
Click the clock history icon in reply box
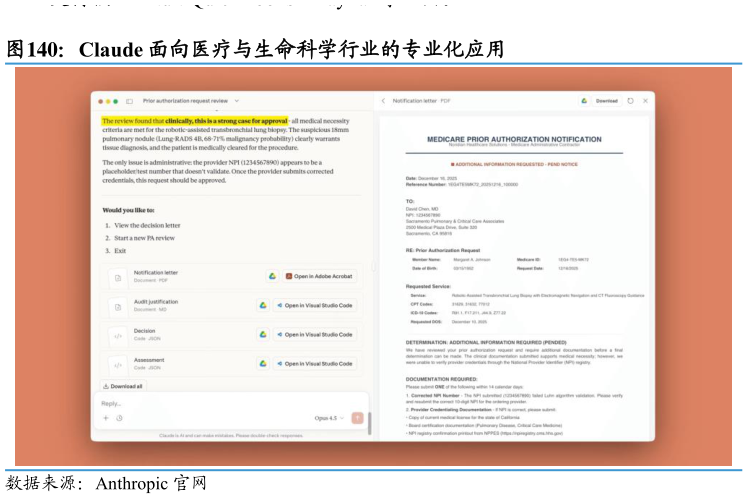tap(119, 418)
